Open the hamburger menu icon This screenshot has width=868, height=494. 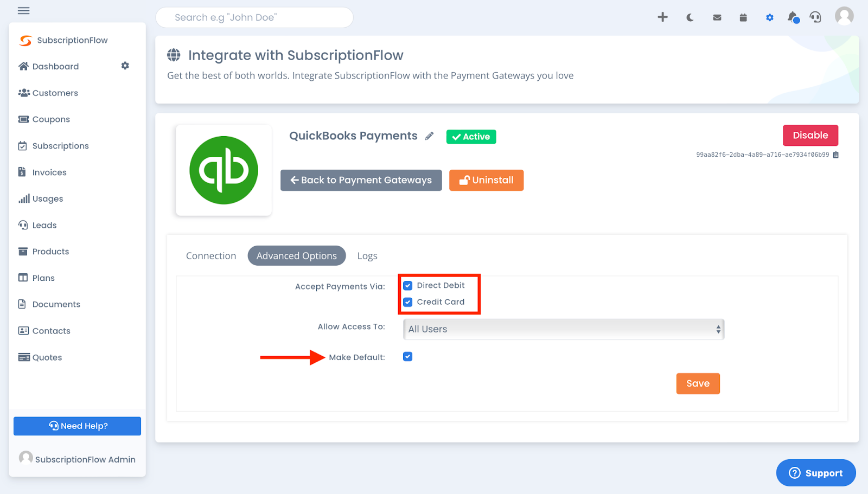pyautogui.click(x=23, y=10)
